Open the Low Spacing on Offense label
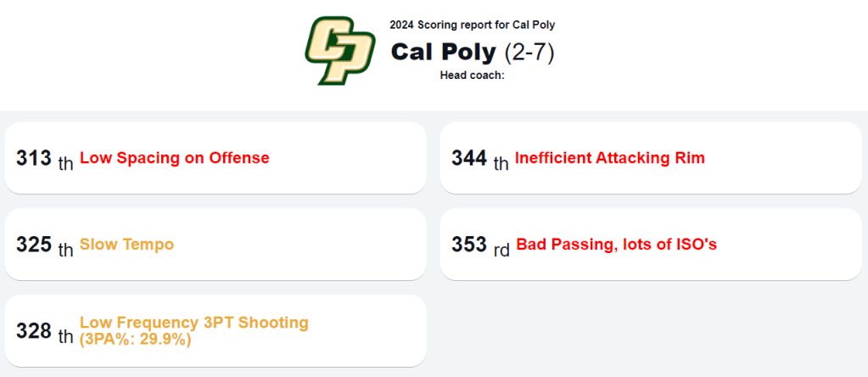Viewport: 868px width, 377px height. point(175,158)
